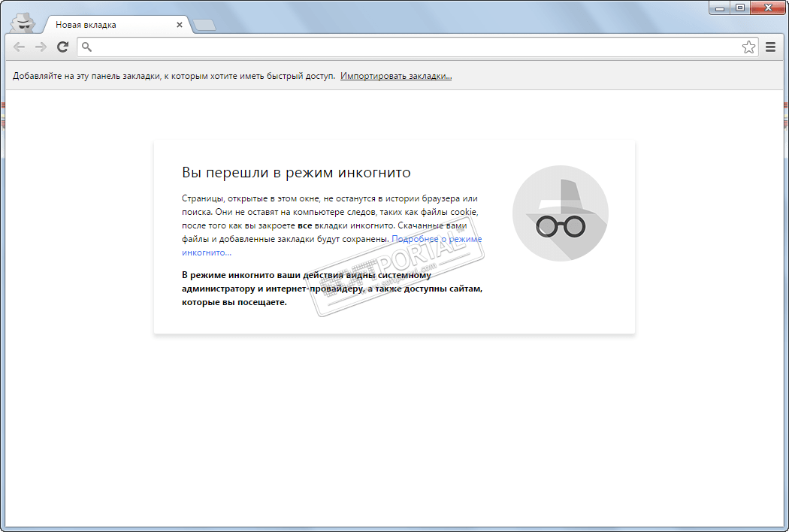Click the search magnifier in the address bar
789x532 pixels.
86,47
